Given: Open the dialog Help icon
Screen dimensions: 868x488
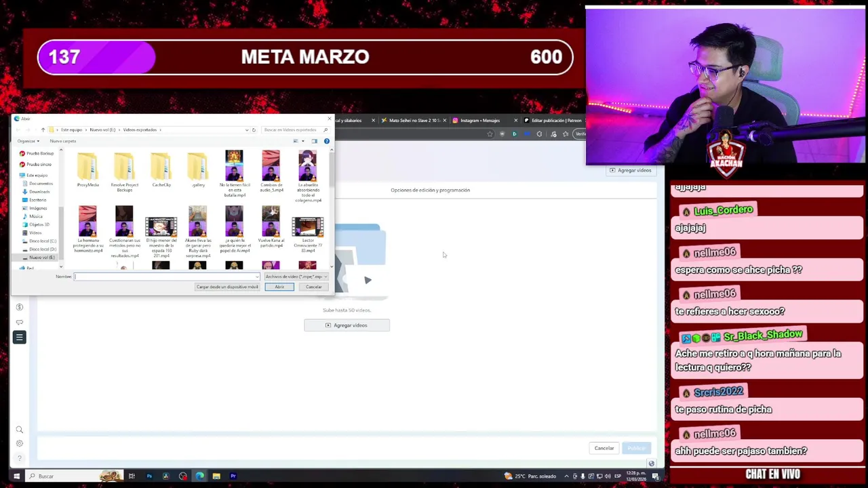Looking at the screenshot, I should (326, 141).
